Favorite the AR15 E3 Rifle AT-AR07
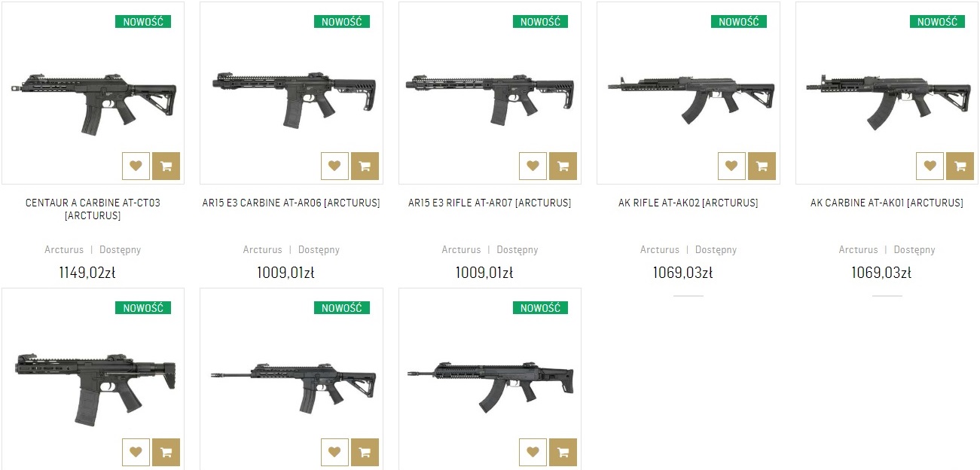The height and width of the screenshot is (470, 980). [533, 166]
